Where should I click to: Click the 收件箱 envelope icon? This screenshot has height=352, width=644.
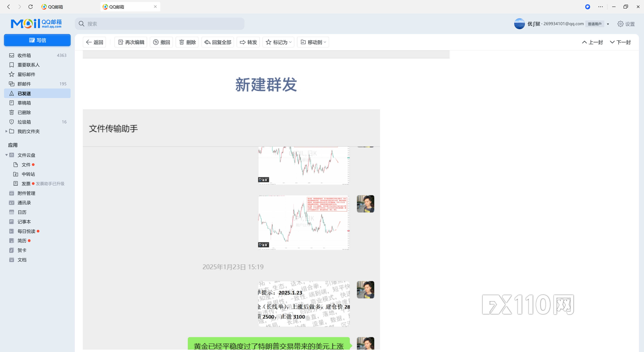12,55
